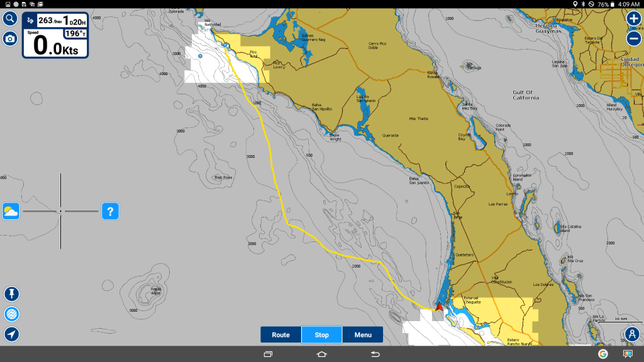Open the Android recent apps button
Viewport: 644px width, 362px height.
(x=268, y=354)
